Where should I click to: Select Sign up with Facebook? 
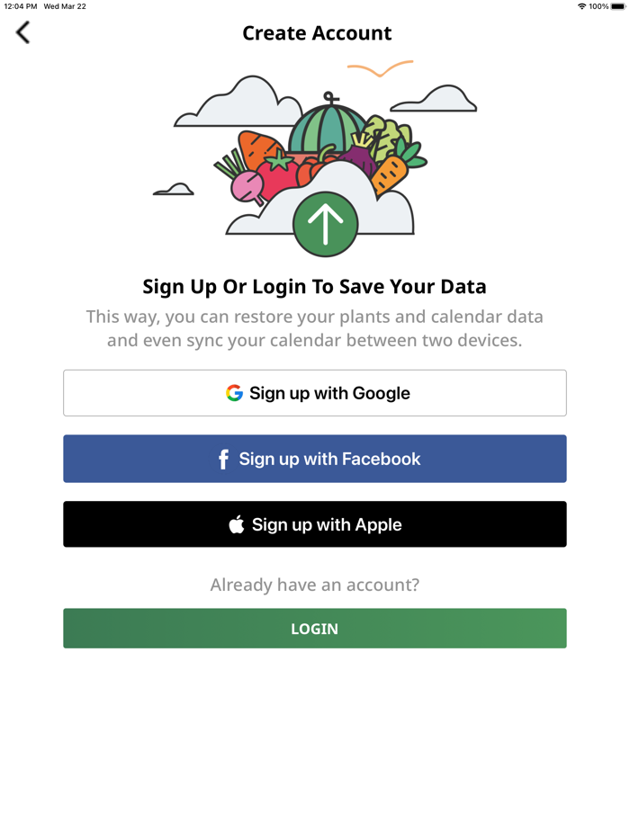click(x=315, y=459)
